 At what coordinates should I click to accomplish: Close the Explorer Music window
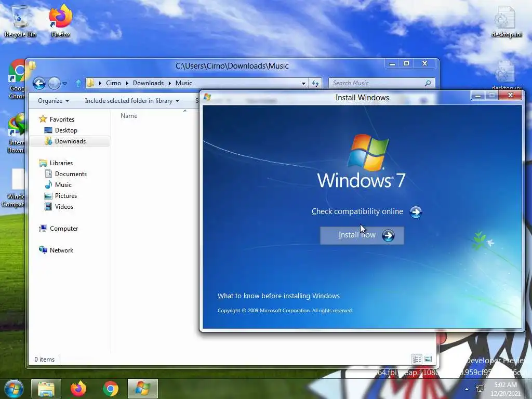424,64
